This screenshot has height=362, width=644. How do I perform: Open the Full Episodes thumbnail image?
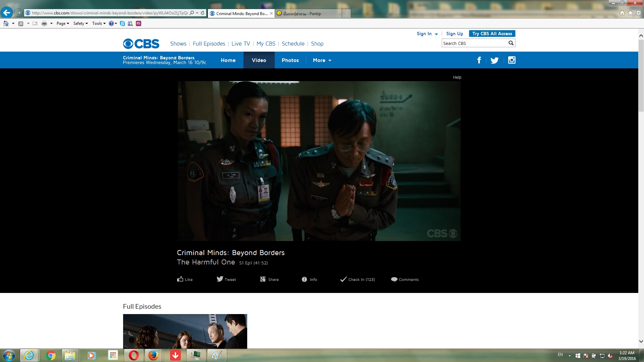pyautogui.click(x=185, y=331)
